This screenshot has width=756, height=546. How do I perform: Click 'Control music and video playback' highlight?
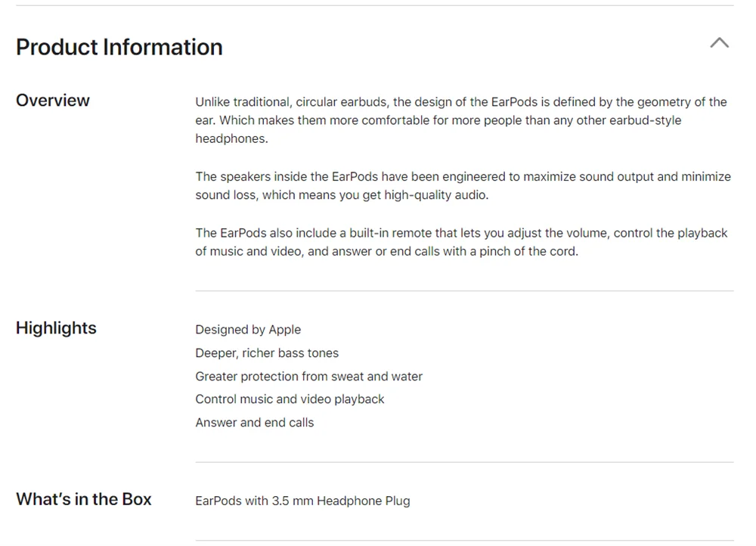click(x=290, y=399)
